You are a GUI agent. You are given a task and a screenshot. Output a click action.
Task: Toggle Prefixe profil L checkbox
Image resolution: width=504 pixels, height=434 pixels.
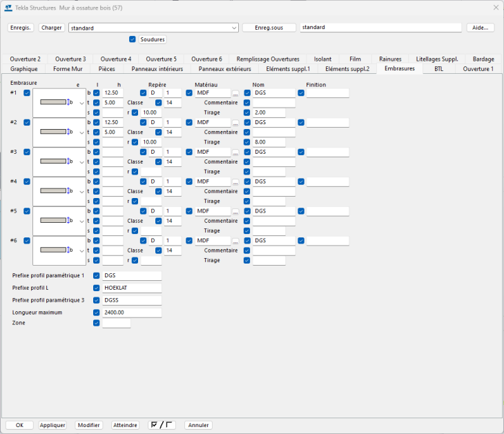[x=97, y=288]
